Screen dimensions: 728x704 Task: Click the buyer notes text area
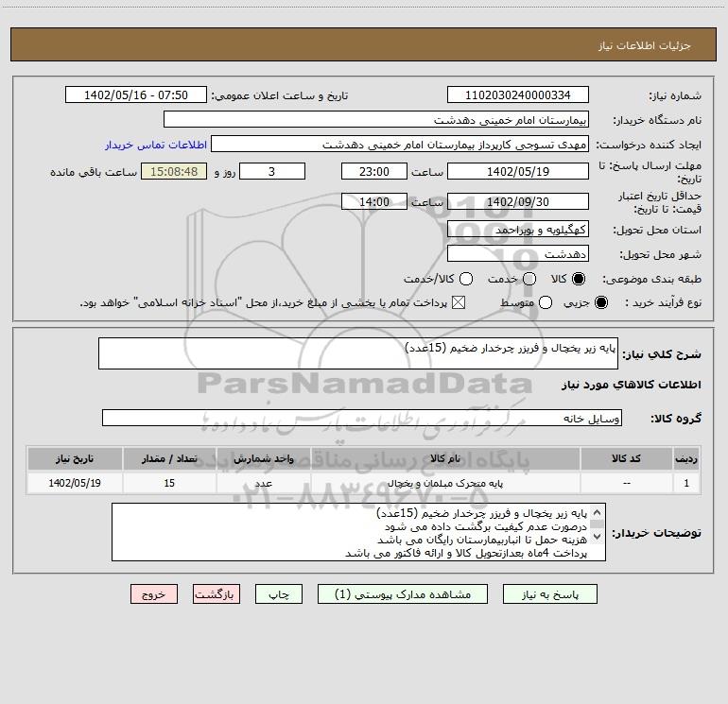(358, 532)
